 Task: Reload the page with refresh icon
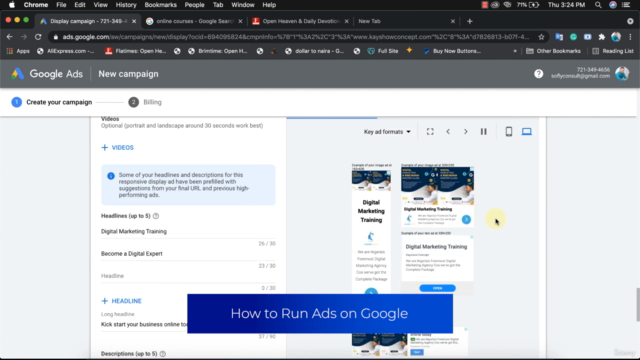[38, 37]
